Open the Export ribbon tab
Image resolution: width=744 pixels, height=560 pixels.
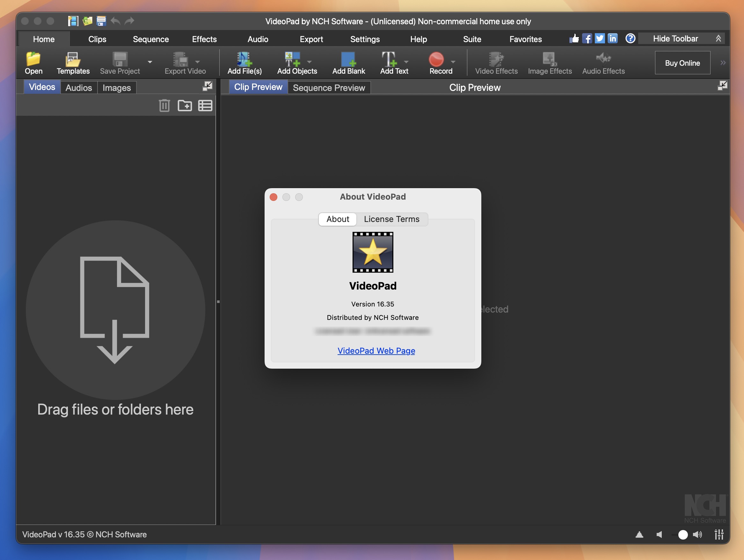pos(311,39)
